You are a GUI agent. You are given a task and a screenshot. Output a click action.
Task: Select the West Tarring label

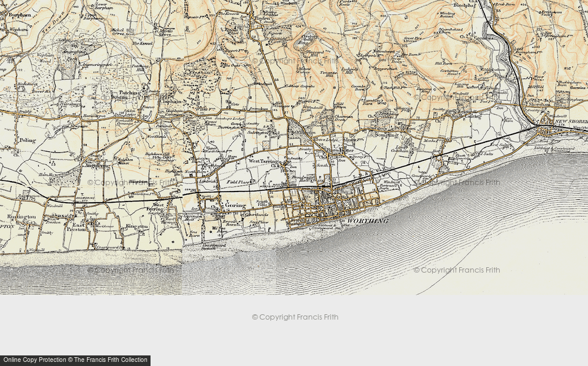tap(263, 161)
